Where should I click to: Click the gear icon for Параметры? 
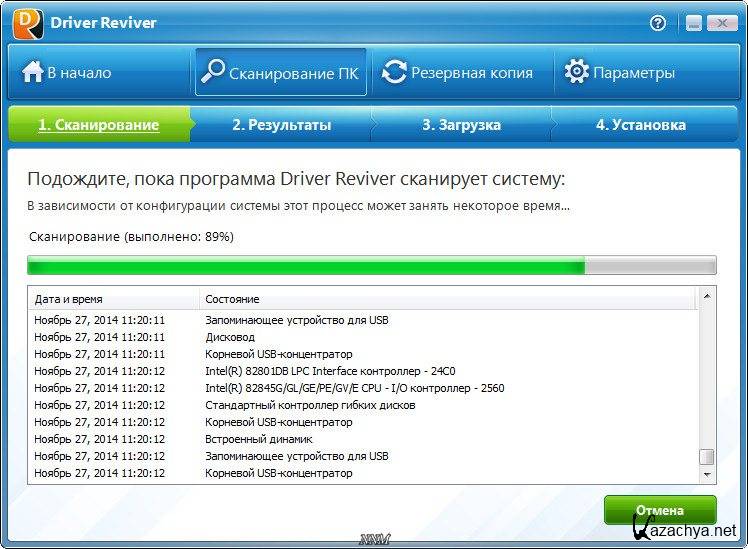point(576,72)
